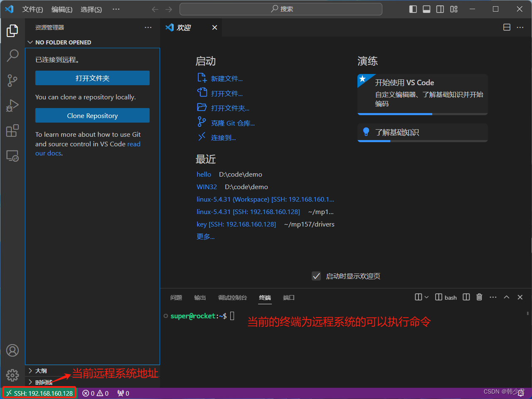Open the 了解基础知识 walkthrough
532x399 pixels.
tap(422, 133)
